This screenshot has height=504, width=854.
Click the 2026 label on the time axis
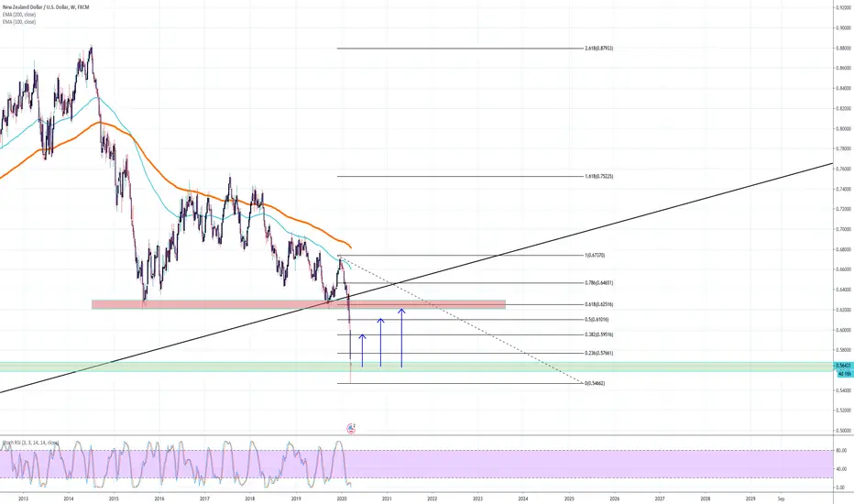[x=614, y=499]
